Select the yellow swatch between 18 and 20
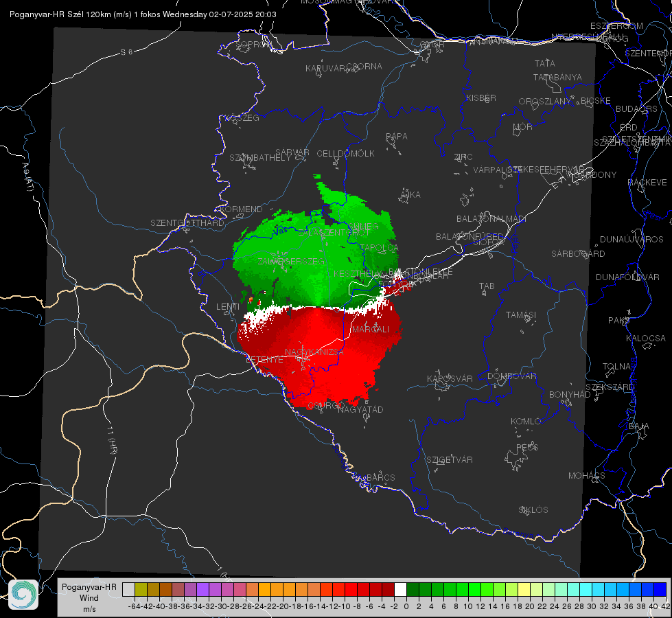 [524, 589]
